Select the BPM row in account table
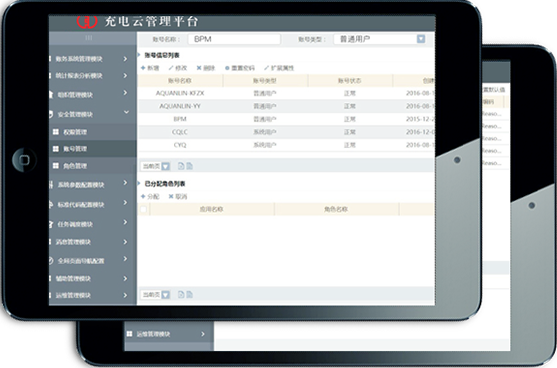The height and width of the screenshot is (368, 557). click(x=286, y=119)
